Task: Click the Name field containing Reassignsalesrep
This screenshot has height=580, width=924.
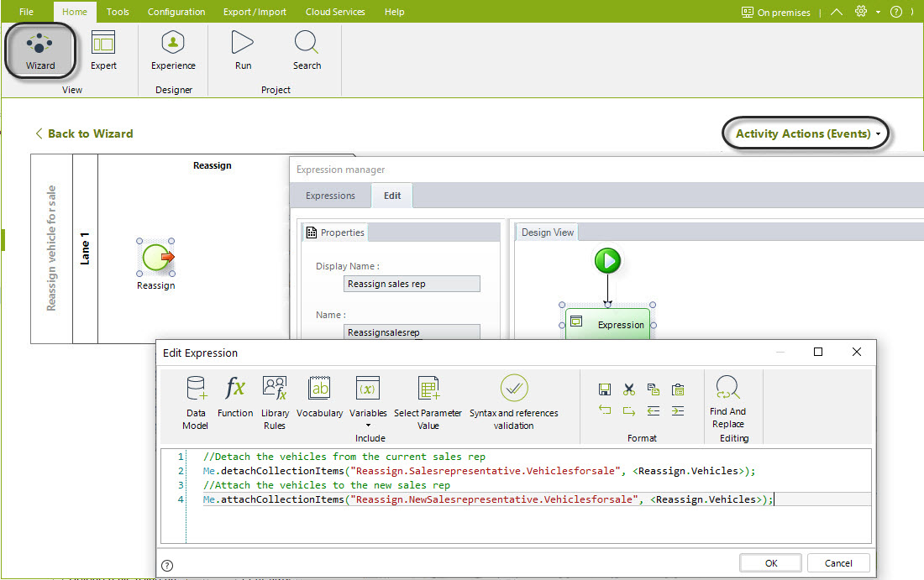Action: point(412,332)
